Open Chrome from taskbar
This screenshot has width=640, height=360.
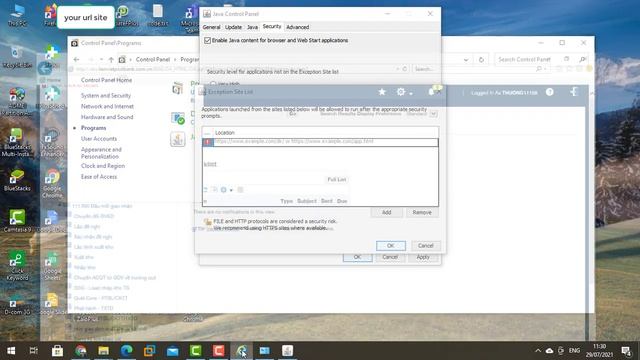81,351
